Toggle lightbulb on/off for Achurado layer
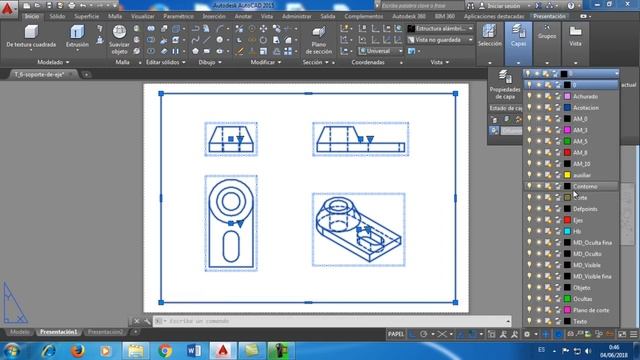This screenshot has height=360, width=640. (x=529, y=96)
